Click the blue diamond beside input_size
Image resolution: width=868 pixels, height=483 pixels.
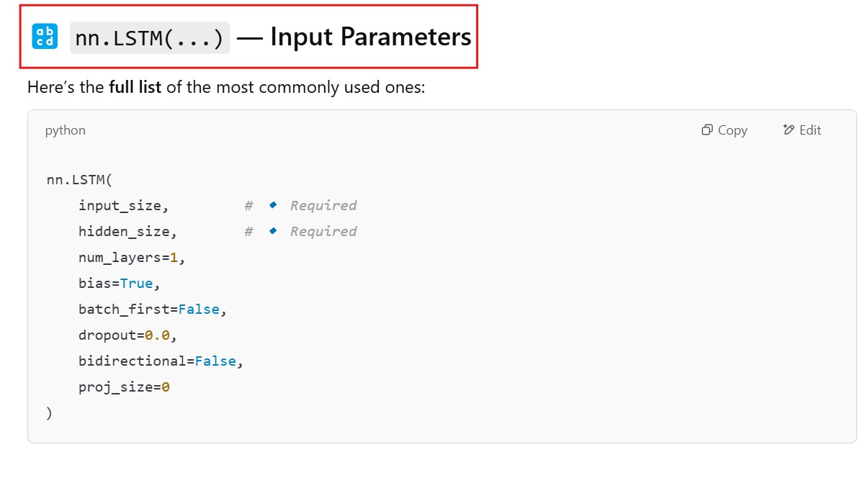(273, 205)
